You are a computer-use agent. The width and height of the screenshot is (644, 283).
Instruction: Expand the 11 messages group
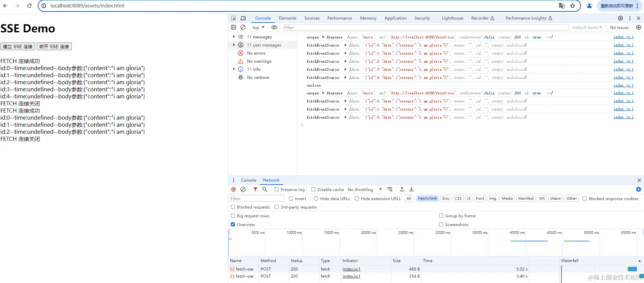point(234,37)
